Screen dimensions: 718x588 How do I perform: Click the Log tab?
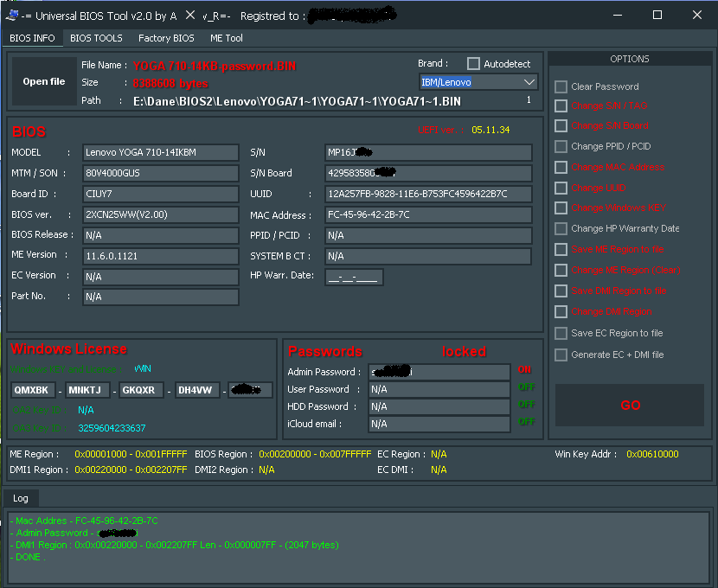(21, 498)
